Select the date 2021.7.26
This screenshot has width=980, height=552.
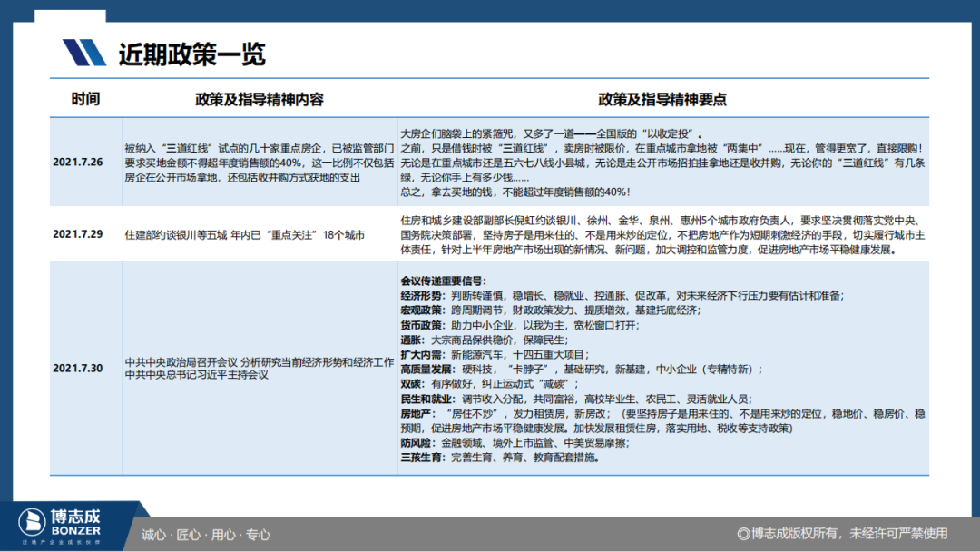tap(78, 162)
